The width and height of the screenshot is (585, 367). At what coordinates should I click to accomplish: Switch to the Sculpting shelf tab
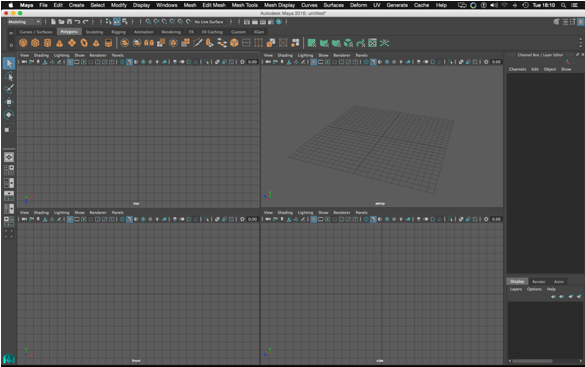[x=94, y=32]
